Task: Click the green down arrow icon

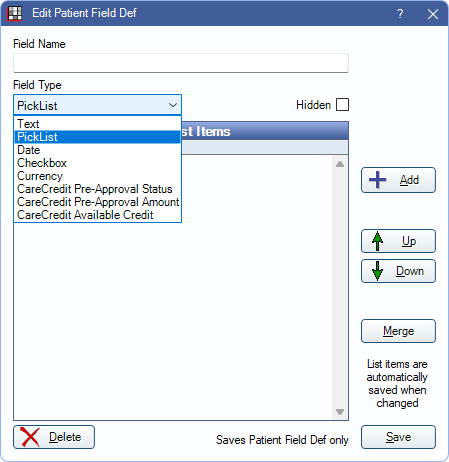Action: click(x=377, y=271)
